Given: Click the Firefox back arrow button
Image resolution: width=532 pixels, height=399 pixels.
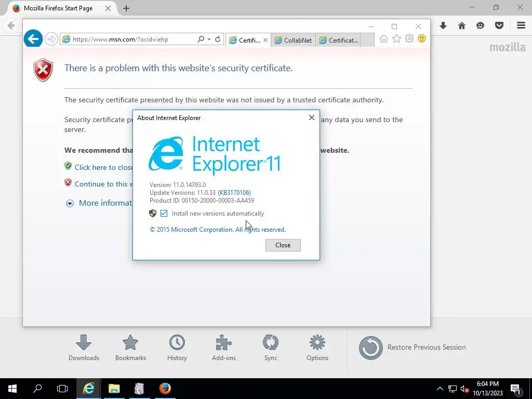Looking at the screenshot, I should 11,25.
